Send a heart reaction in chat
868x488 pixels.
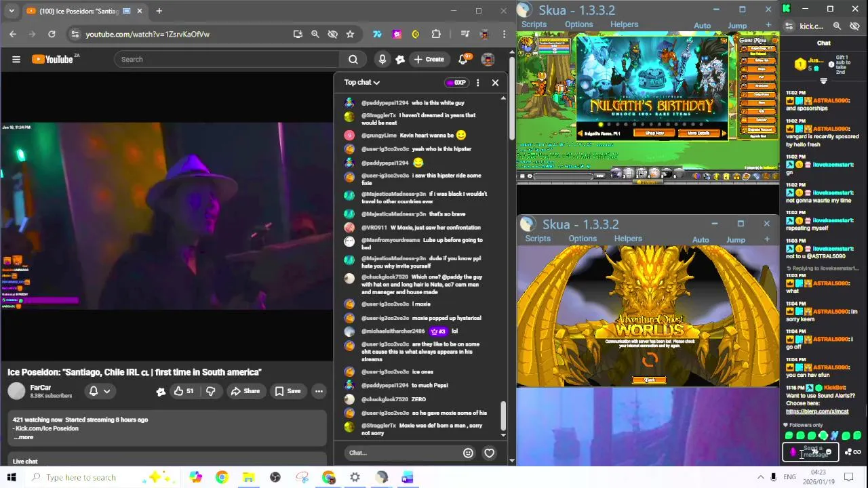tap(489, 453)
